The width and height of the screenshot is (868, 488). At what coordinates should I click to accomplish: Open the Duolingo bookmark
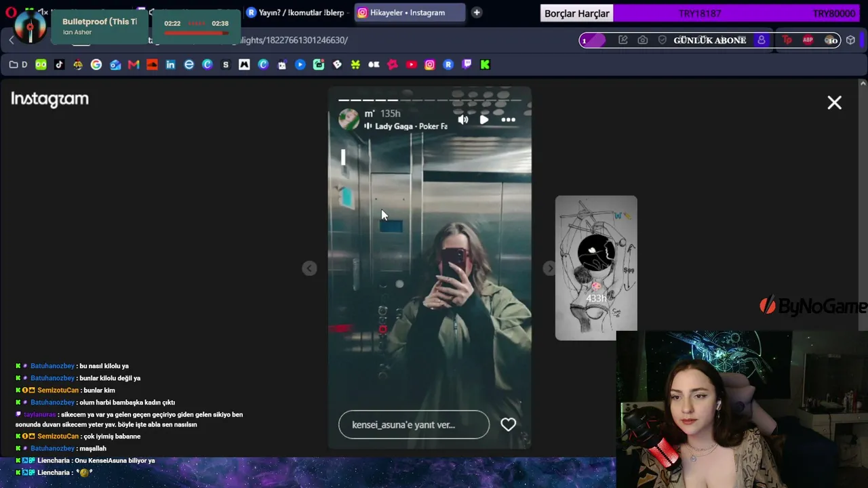tap(41, 64)
